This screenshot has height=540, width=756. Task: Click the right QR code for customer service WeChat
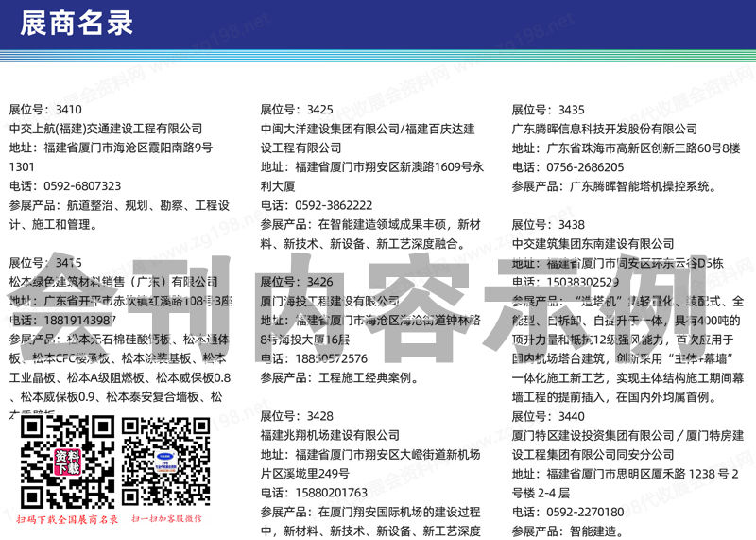pos(166,462)
